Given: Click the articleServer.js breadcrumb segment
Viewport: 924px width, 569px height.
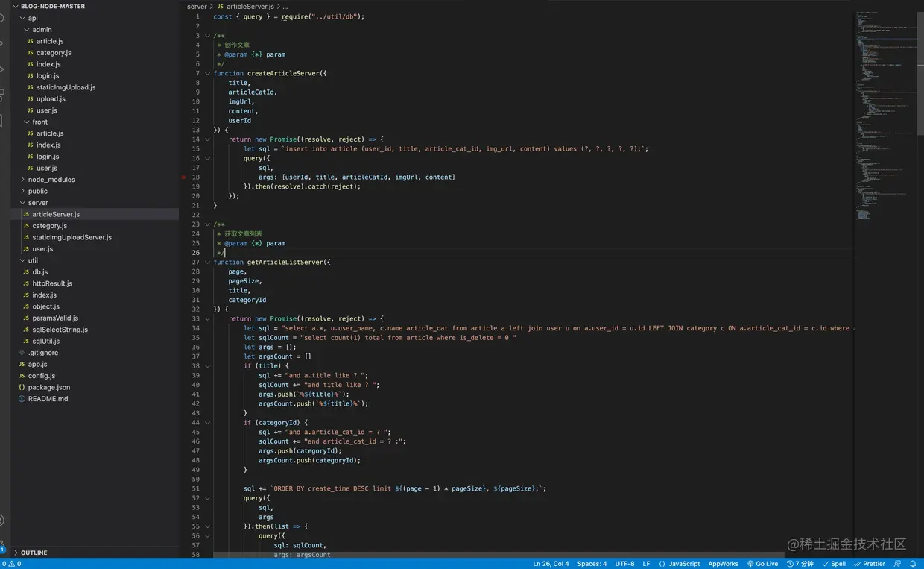Looking at the screenshot, I should point(250,7).
